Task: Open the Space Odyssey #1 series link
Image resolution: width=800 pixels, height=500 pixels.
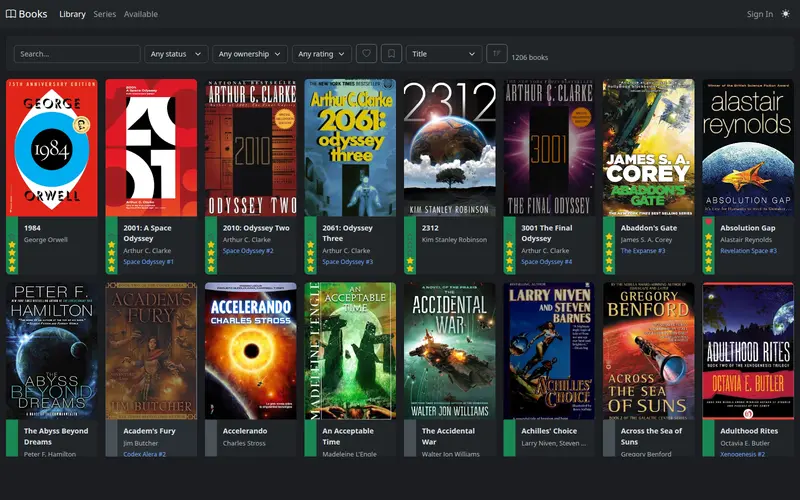Action: pyautogui.click(x=148, y=262)
